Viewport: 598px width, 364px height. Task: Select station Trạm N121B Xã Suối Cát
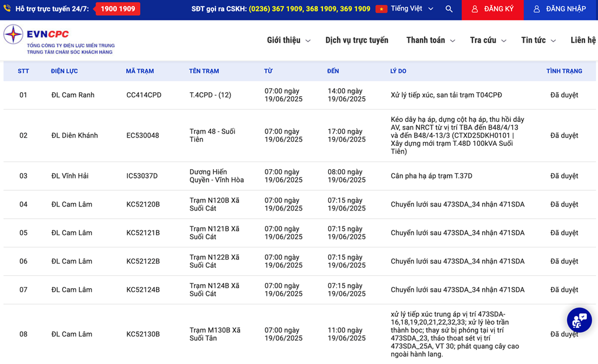pyautogui.click(x=214, y=233)
